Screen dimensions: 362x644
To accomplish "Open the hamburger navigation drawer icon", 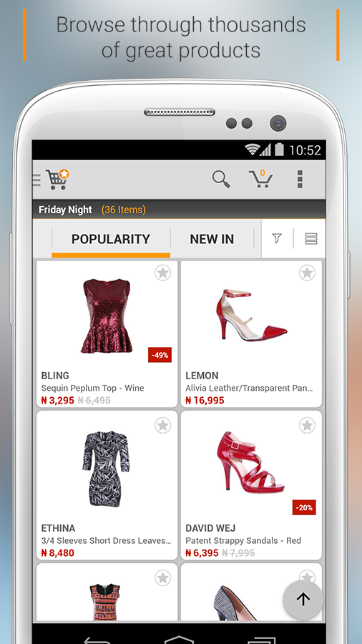I will (36, 180).
